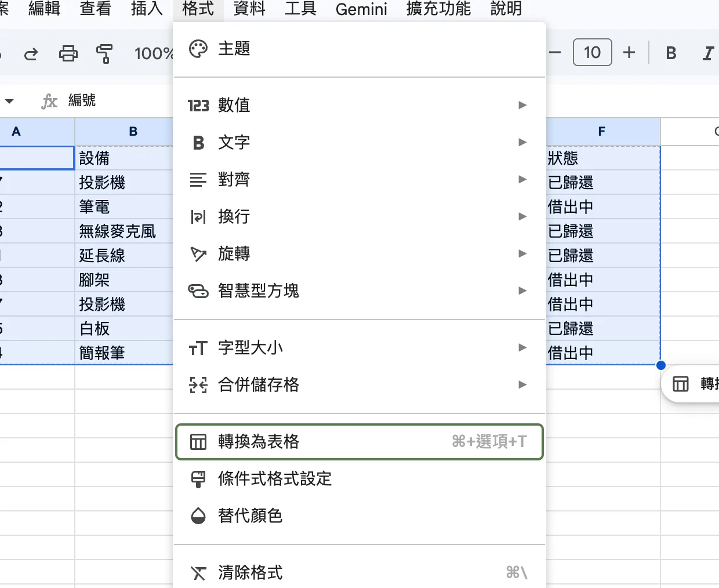This screenshot has width=719, height=588.
Task: Click the redo arrow icon in toolbar
Action: coord(31,54)
